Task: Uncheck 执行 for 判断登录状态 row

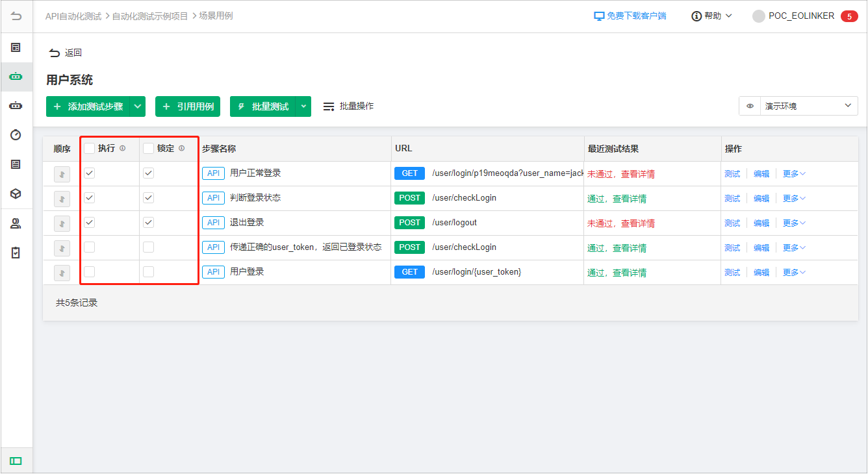Action: point(89,198)
